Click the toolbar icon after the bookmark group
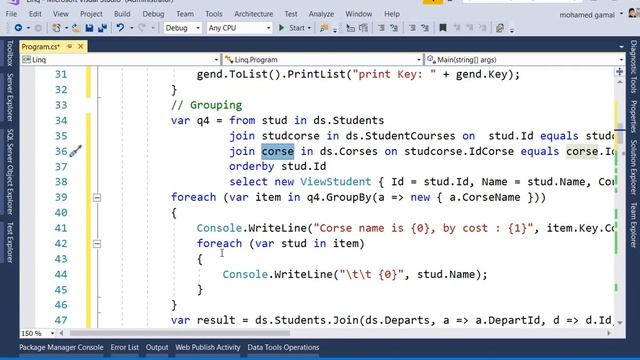640x360 pixels. [x=500, y=28]
